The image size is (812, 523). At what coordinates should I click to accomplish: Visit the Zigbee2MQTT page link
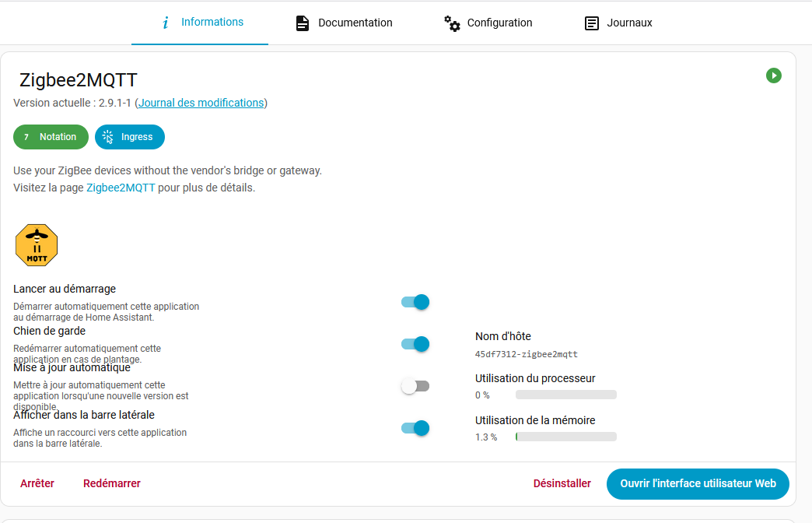point(121,188)
